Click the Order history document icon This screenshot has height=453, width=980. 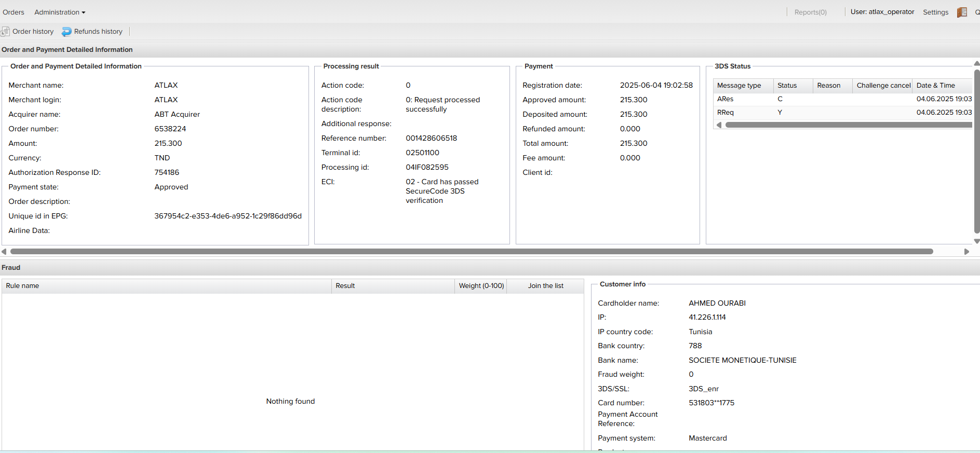pyautogui.click(x=5, y=32)
